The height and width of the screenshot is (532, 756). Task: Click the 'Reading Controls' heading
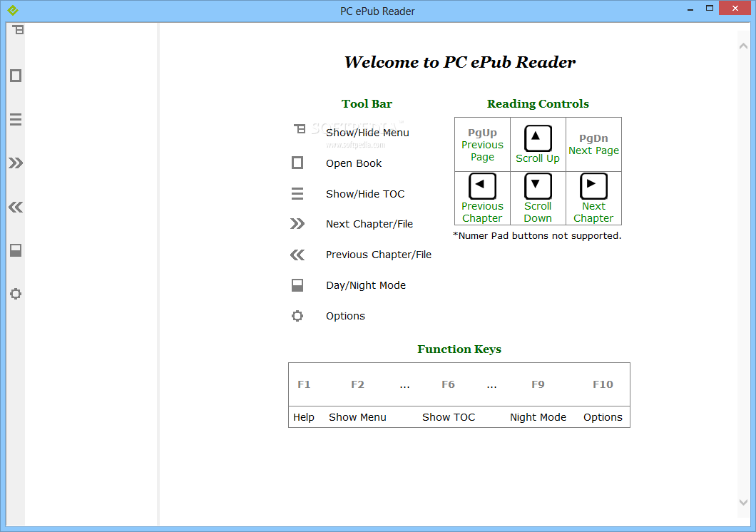click(x=538, y=103)
